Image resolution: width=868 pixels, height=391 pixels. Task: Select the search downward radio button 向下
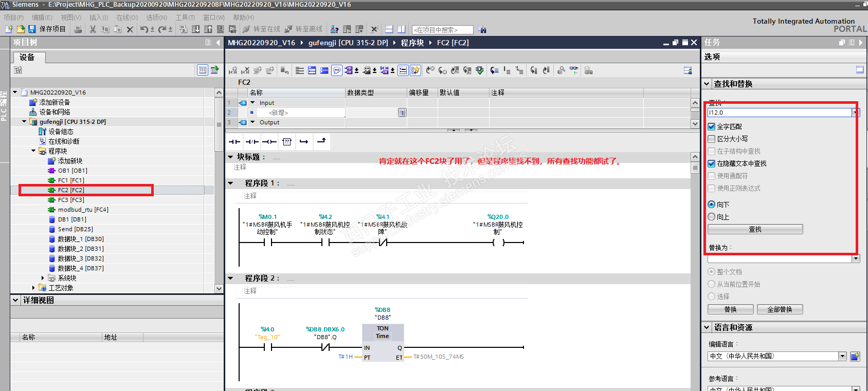point(712,204)
